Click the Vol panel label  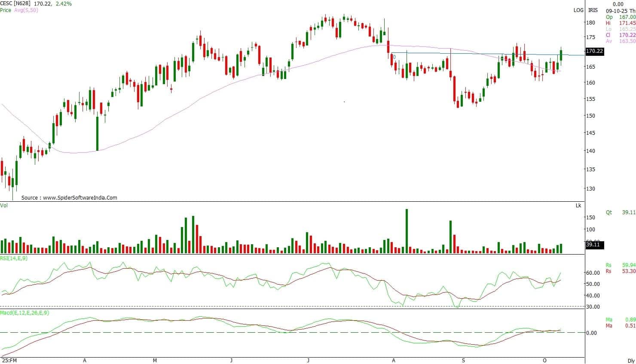4,206
